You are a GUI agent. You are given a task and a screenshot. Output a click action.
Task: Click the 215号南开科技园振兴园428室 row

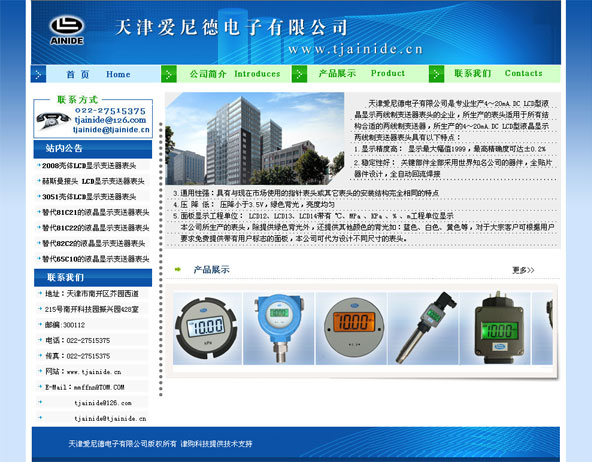pyautogui.click(x=92, y=309)
